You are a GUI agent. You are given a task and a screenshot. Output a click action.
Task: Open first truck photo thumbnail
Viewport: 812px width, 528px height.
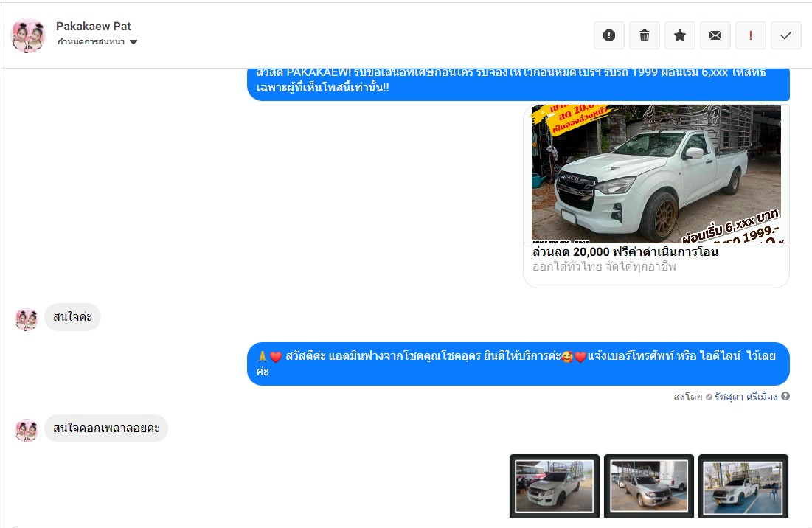pos(554,486)
